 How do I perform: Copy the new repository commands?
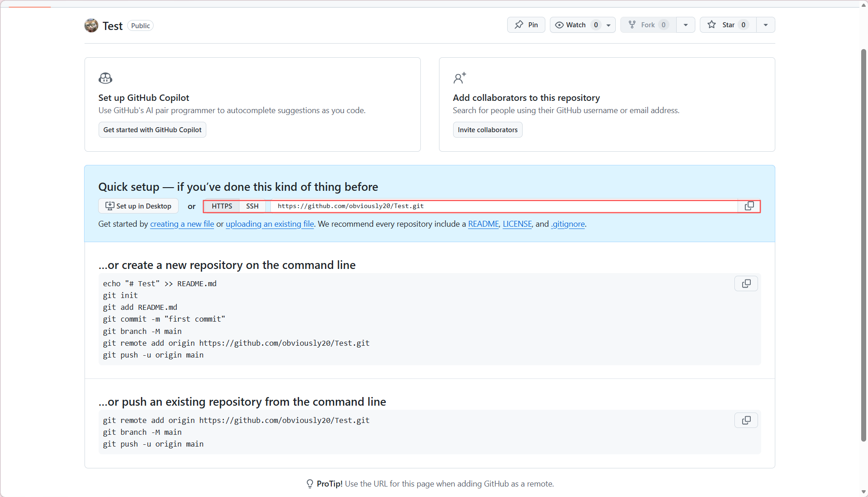pyautogui.click(x=746, y=284)
